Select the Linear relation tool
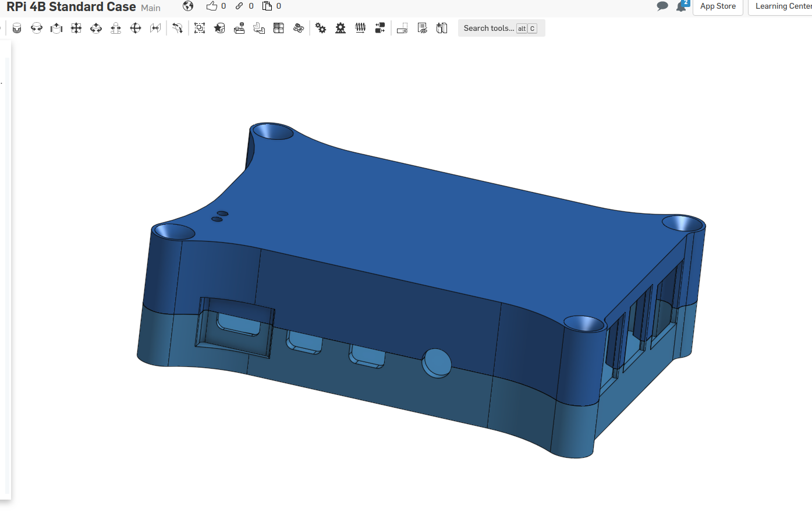The width and height of the screenshot is (812, 520). (x=380, y=28)
